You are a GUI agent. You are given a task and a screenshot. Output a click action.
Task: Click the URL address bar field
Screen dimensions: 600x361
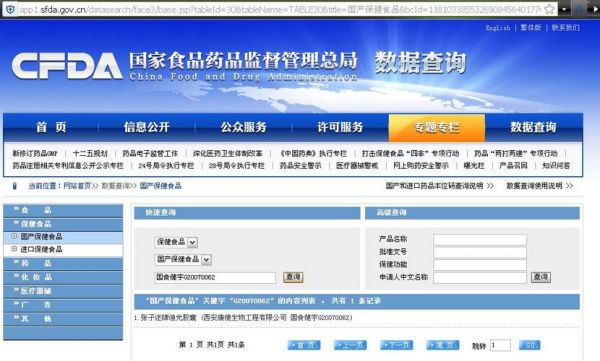click(279, 9)
